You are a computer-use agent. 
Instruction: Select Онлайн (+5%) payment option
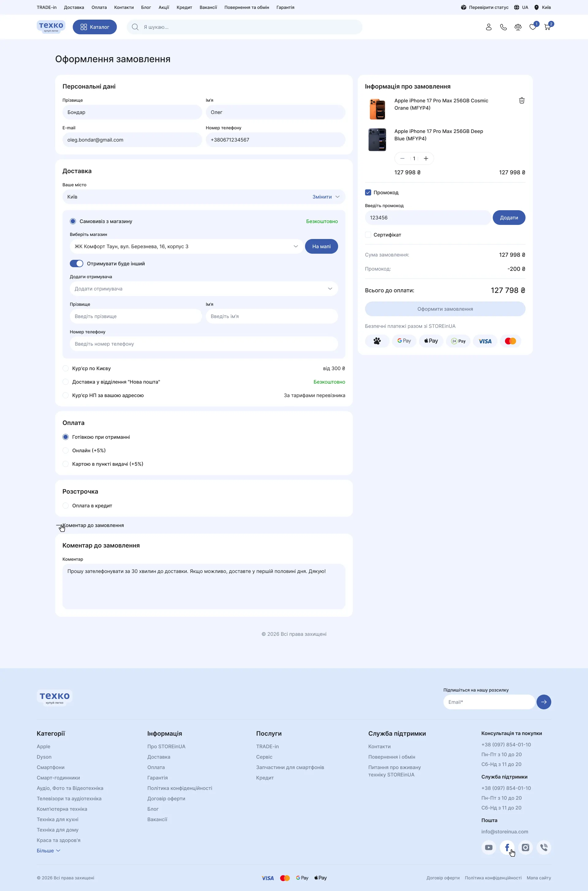pos(66,451)
